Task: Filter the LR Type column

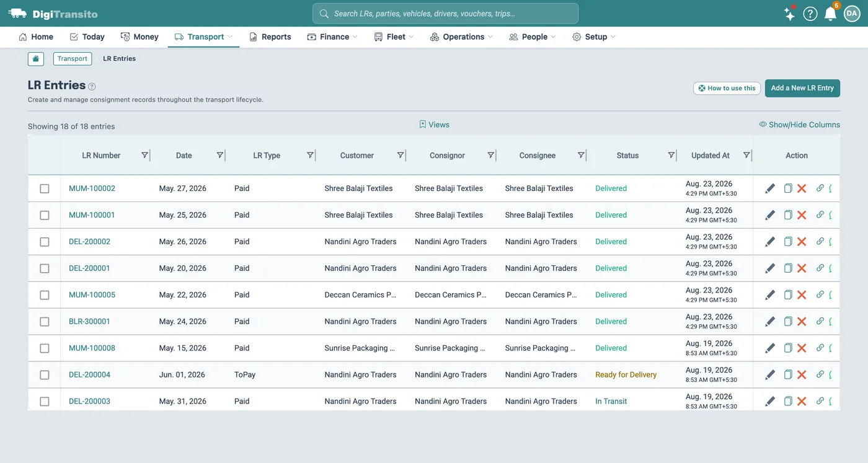Action: tap(310, 155)
